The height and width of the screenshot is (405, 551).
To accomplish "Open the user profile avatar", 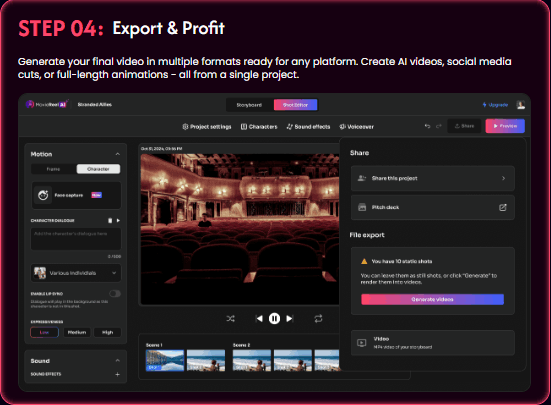I will (x=520, y=105).
